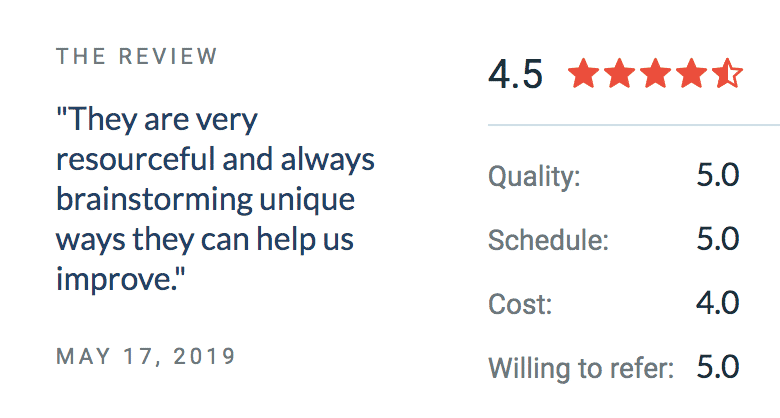
Task: Click THE REVIEW heading
Action: (137, 56)
